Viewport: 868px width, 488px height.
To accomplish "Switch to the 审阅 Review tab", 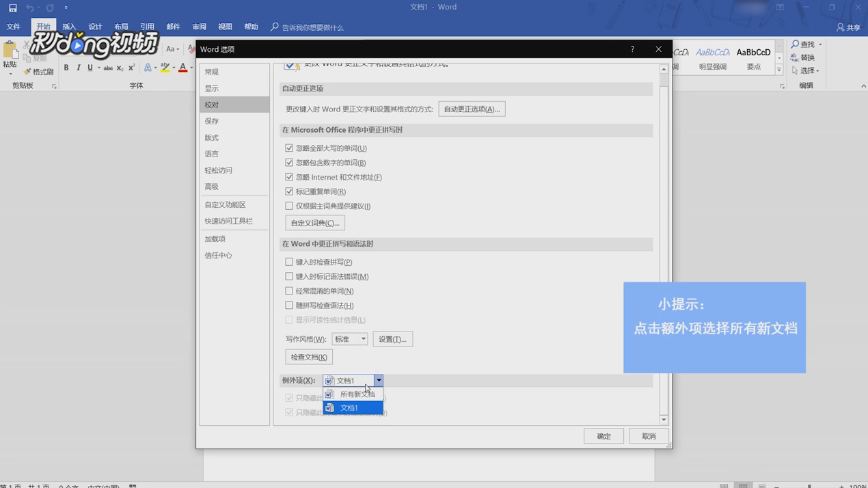I will [x=199, y=27].
